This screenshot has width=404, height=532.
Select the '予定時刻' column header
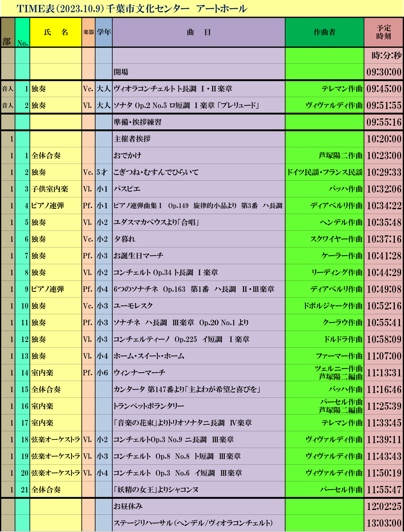[x=384, y=32]
